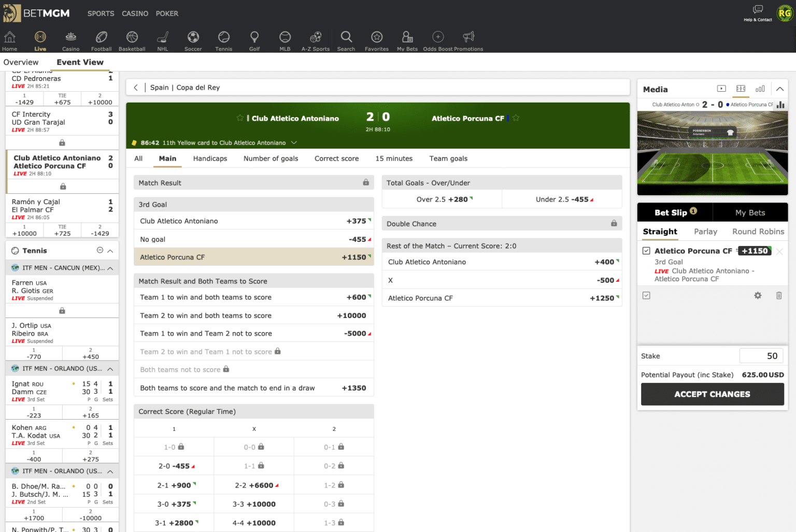Uncheck the Atletico Porcuna CF bet checkbox
This screenshot has height=532, width=796.
pos(646,251)
